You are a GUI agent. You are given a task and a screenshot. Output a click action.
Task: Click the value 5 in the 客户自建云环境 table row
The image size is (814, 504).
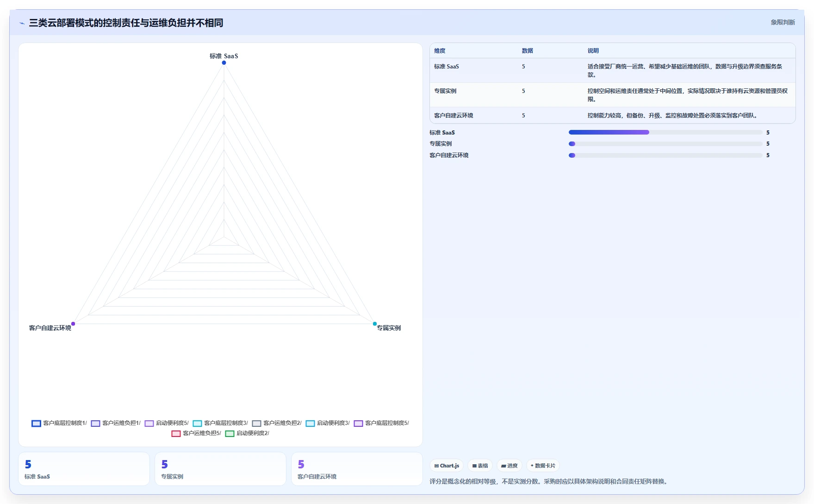(x=523, y=116)
